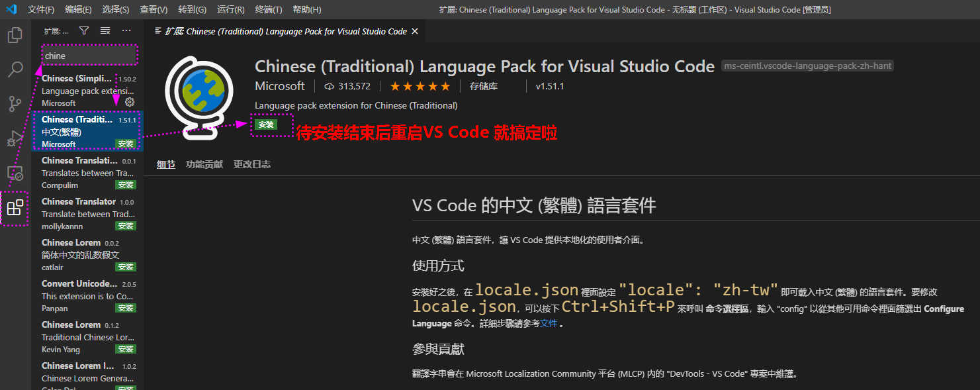Install the selected Chinese (Traditional) list item
This screenshot has width=980, height=390.
126,144
